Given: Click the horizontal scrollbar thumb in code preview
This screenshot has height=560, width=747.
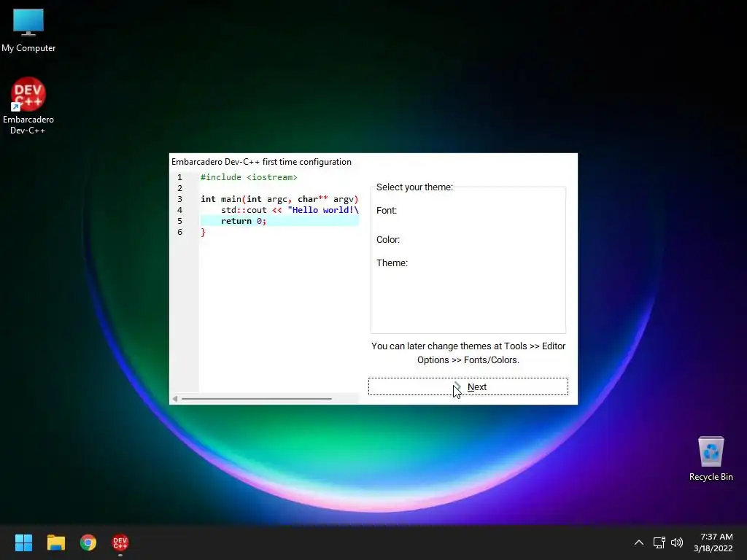Looking at the screenshot, I should click(256, 399).
